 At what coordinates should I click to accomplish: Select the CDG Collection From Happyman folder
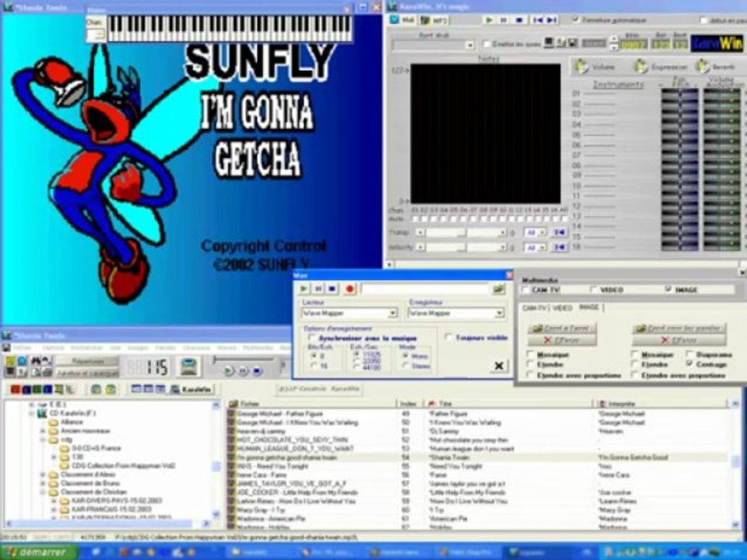(123, 465)
